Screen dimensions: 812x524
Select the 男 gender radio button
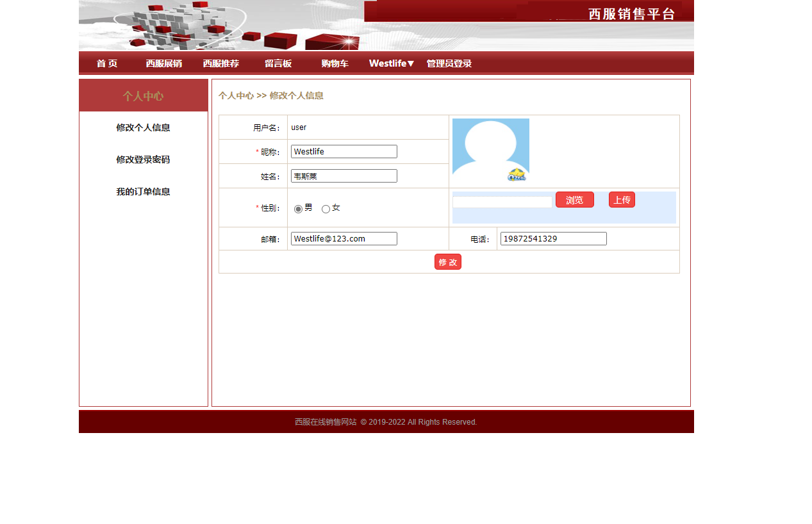pos(297,208)
